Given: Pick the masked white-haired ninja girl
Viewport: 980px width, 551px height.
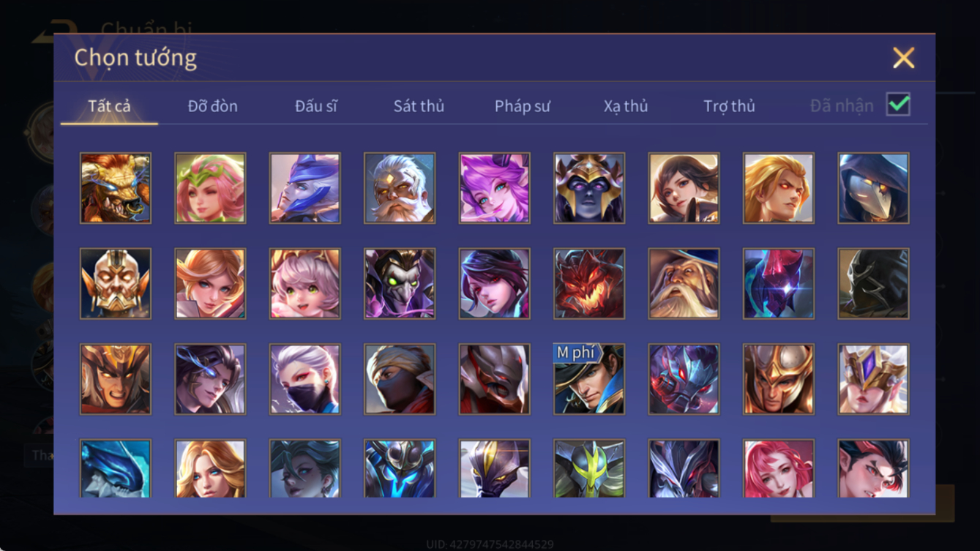Looking at the screenshot, I should point(304,379).
